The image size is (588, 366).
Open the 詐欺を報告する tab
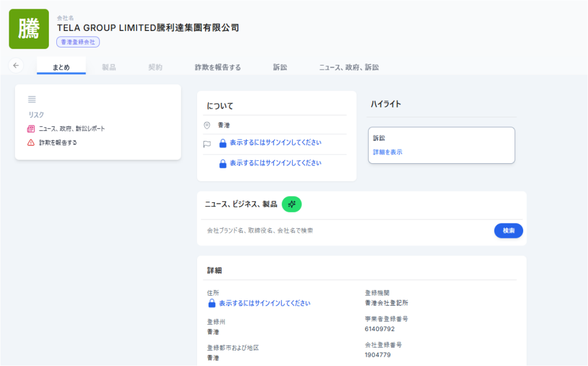[218, 67]
